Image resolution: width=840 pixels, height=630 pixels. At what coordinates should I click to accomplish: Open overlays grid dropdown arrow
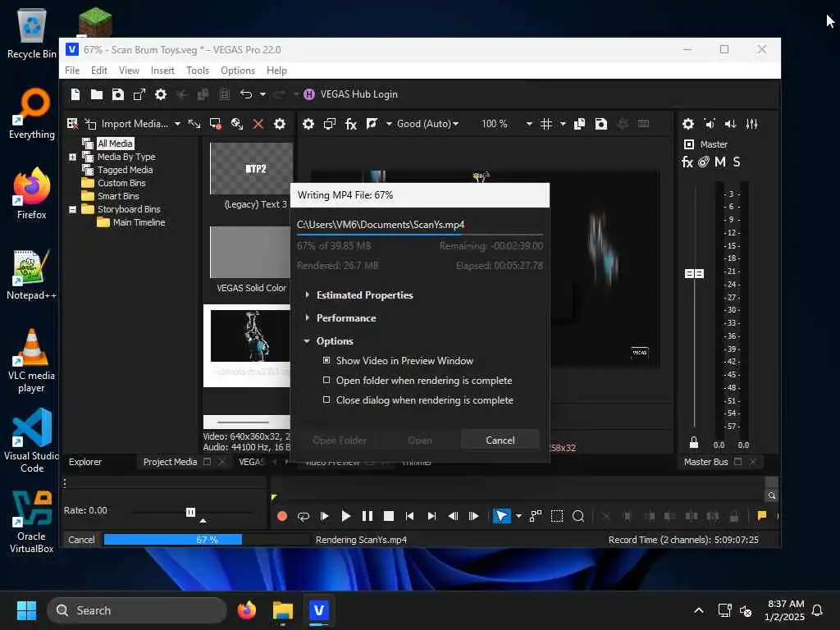point(563,124)
